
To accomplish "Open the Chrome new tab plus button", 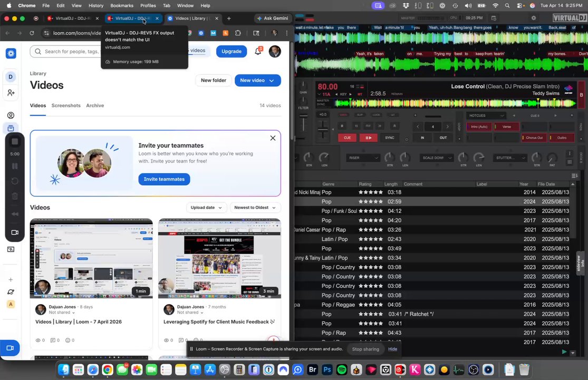I will pyautogui.click(x=229, y=18).
